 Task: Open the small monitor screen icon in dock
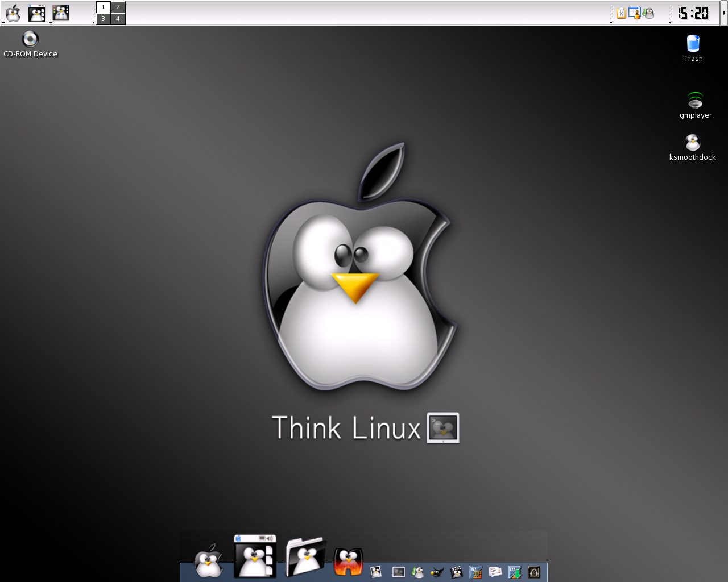(x=399, y=572)
